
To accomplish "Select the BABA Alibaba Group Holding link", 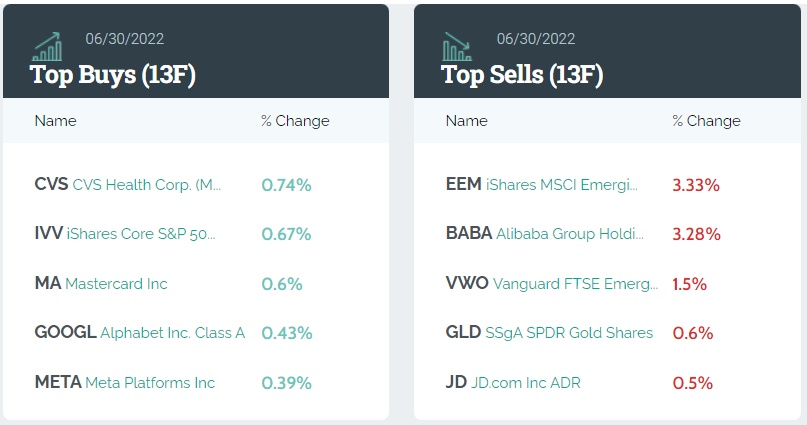I will coord(545,234).
